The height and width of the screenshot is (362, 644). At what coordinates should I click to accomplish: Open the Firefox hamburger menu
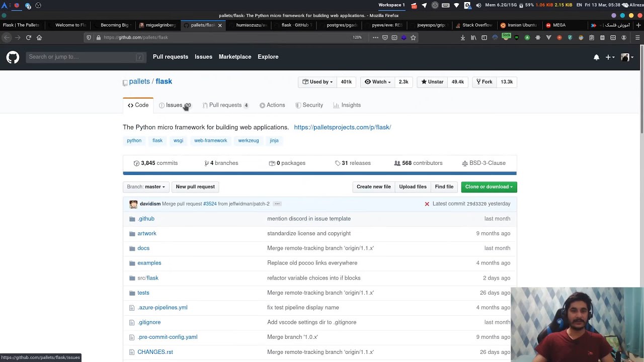pyautogui.click(x=637, y=37)
